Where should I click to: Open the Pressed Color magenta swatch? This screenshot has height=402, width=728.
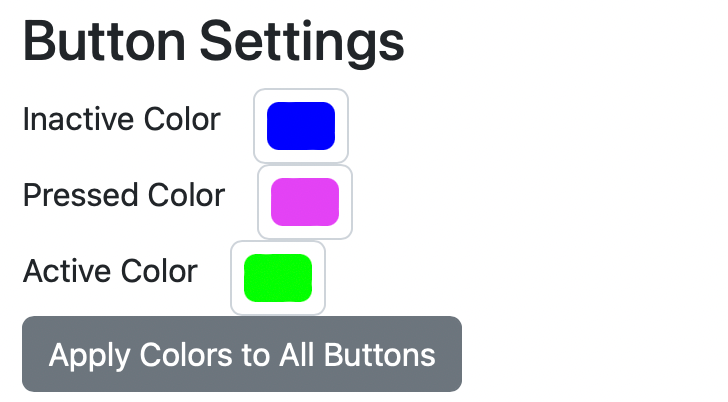point(305,202)
